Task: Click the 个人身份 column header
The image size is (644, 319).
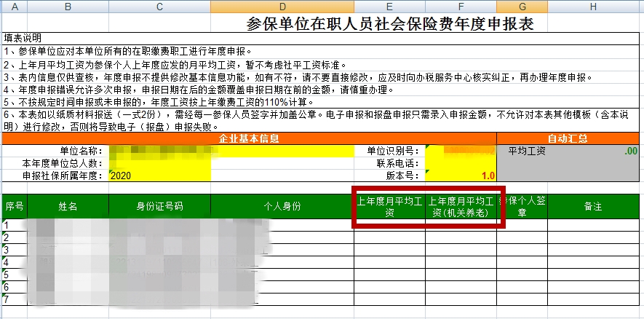Action: (x=282, y=206)
